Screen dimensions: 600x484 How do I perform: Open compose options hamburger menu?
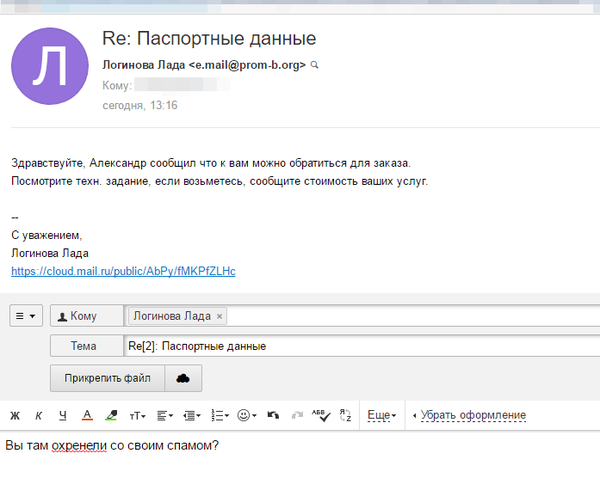26,316
